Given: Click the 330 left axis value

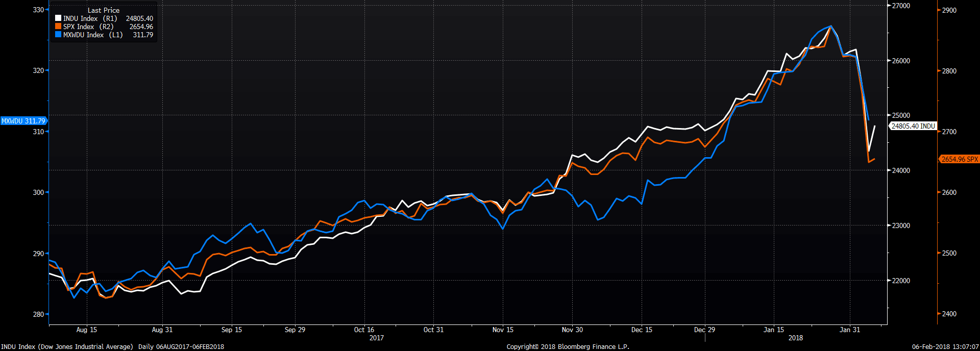Looking at the screenshot, I should coord(38,10).
